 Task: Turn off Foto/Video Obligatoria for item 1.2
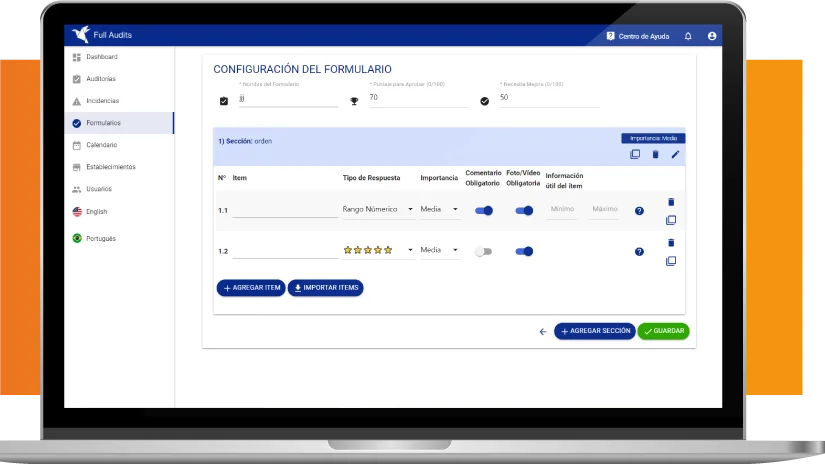tap(524, 251)
